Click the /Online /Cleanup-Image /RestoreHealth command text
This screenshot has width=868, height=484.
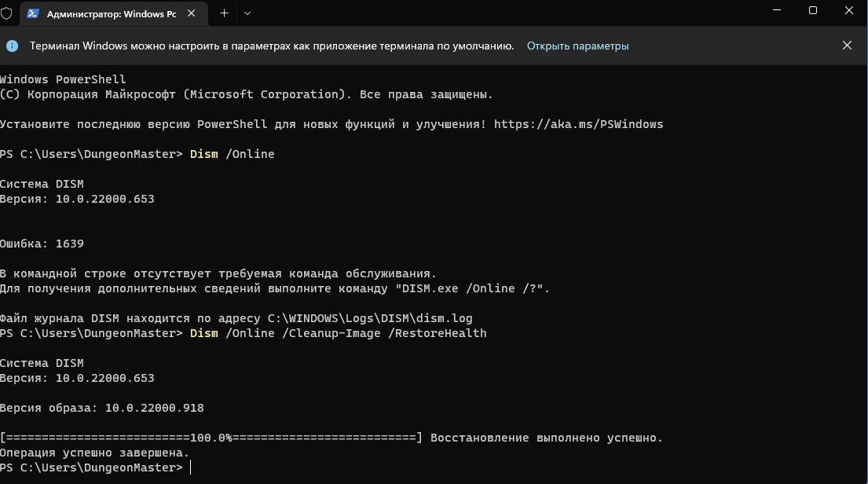(356, 333)
